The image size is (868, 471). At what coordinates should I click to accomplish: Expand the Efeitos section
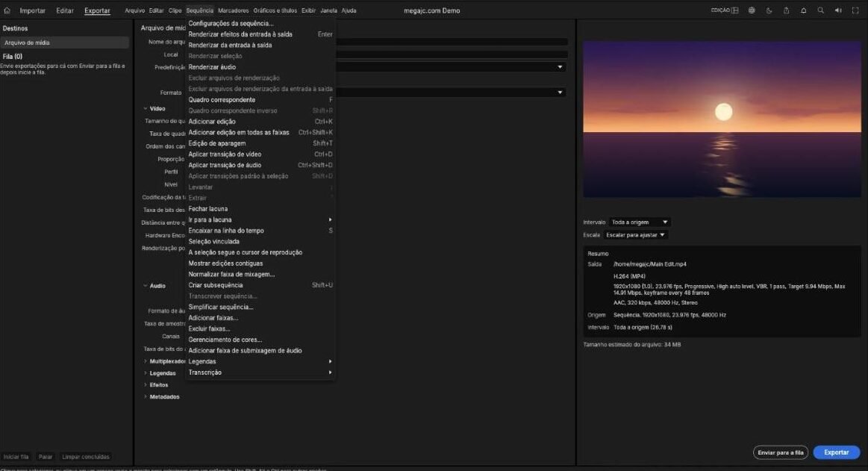click(146, 385)
